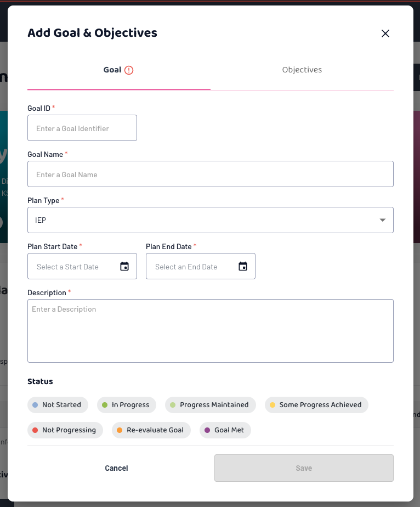This screenshot has width=420, height=507.
Task: Open the Plan Start Date calendar icon
Action: pos(124,266)
